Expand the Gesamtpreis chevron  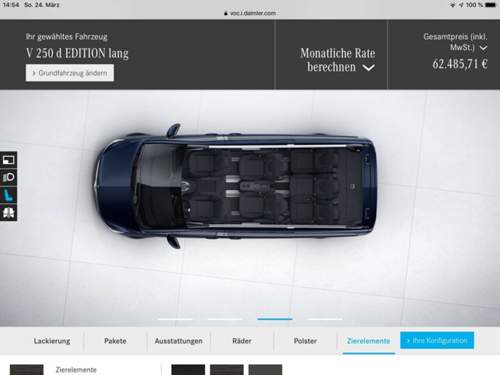tap(483, 48)
